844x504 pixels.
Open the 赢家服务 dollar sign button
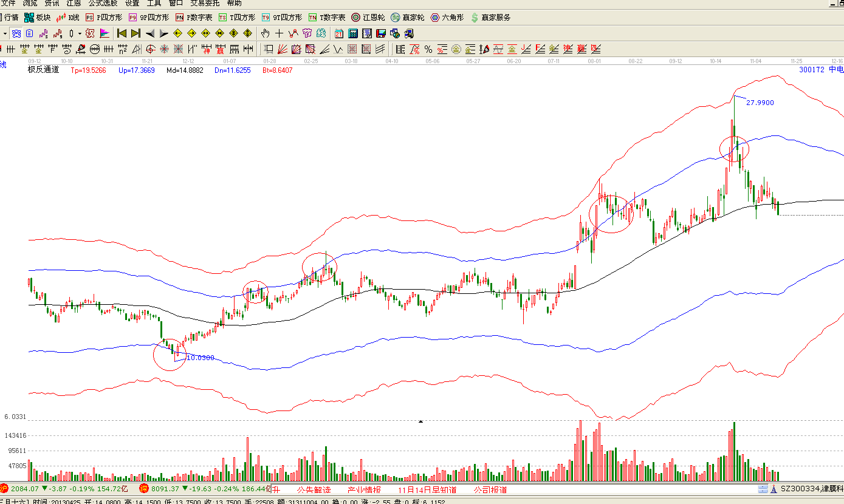[x=490, y=18]
